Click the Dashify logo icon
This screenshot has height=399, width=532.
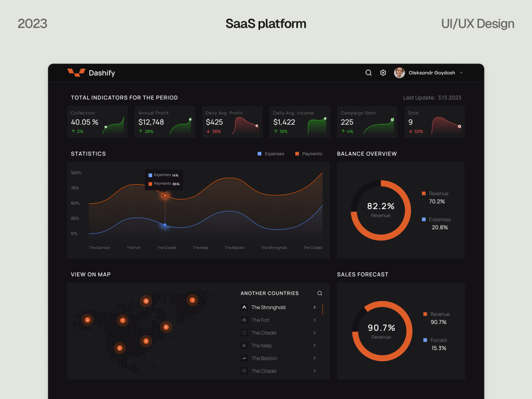pos(76,72)
